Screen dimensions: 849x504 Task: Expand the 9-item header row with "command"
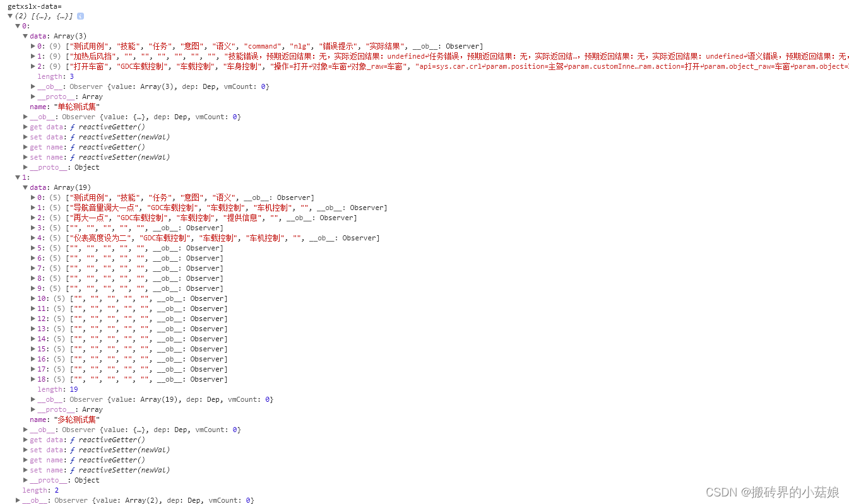(33, 46)
